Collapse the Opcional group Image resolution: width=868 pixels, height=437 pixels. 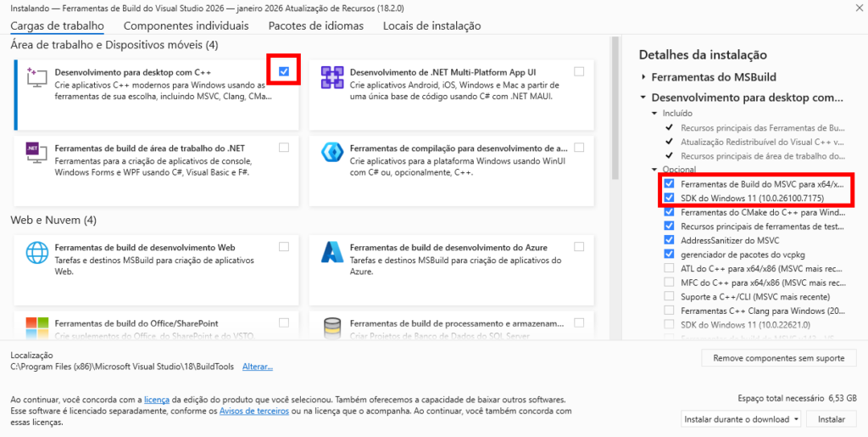coord(655,169)
